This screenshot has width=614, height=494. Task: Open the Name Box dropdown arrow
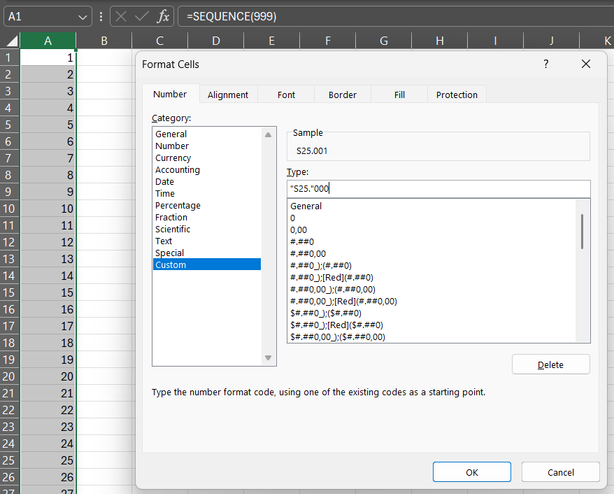[x=83, y=17]
